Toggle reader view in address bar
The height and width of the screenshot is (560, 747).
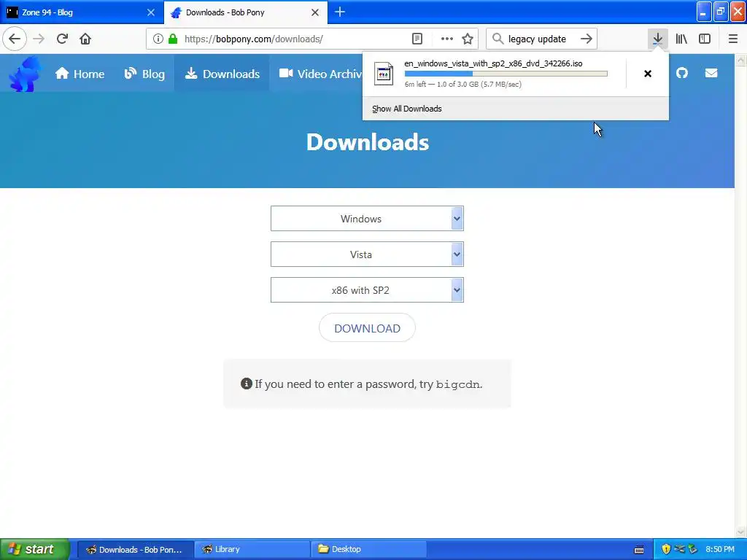click(417, 39)
